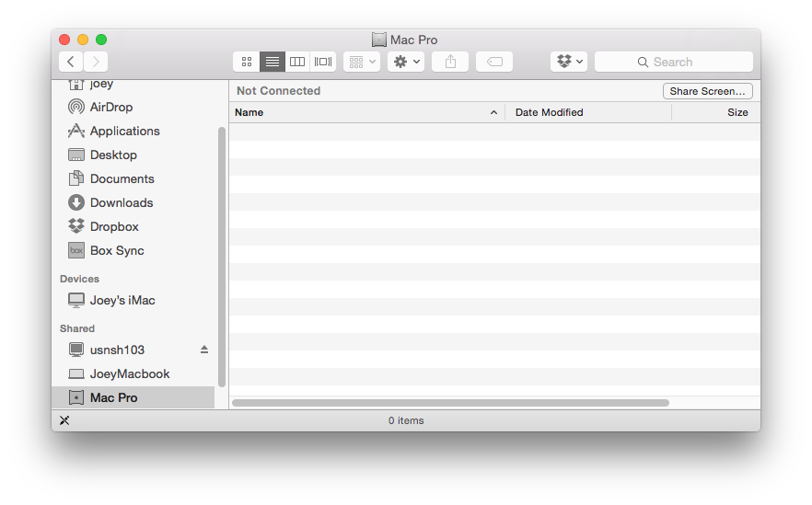Select Documents in the sidebar
Viewport: 812px width, 505px height.
pyautogui.click(x=133, y=178)
